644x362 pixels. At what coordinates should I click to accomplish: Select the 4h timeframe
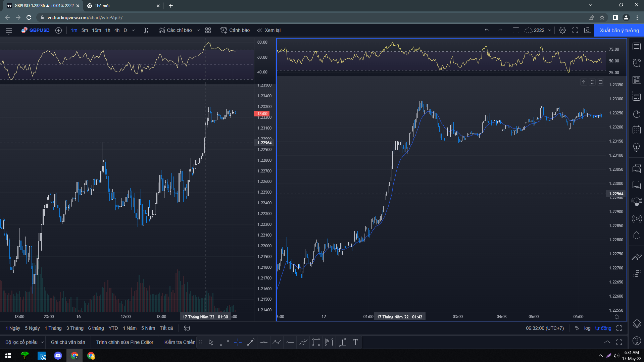click(117, 30)
